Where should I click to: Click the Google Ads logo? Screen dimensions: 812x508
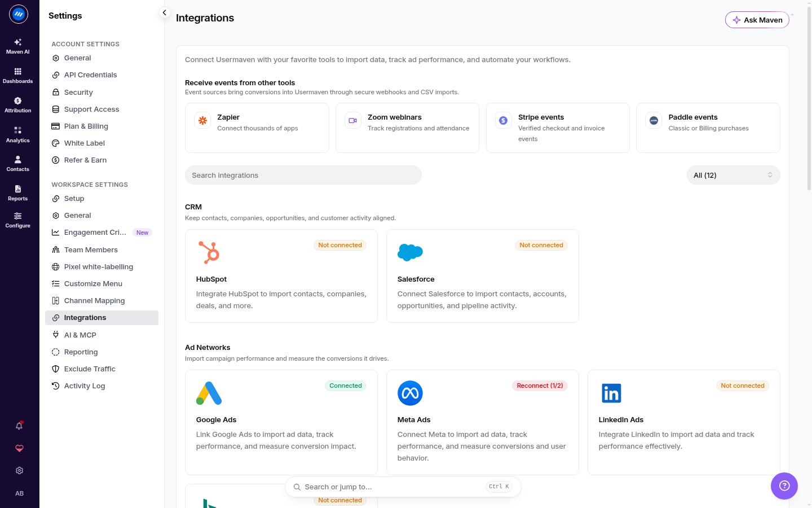(x=209, y=393)
